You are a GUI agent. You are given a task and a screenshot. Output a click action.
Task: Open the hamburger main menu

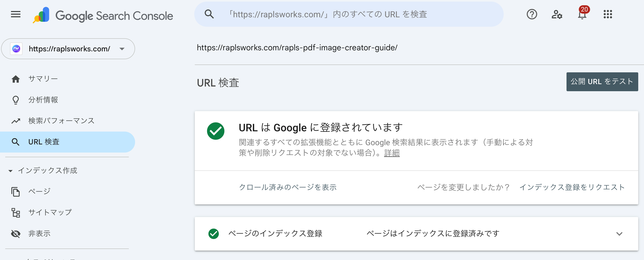[16, 14]
